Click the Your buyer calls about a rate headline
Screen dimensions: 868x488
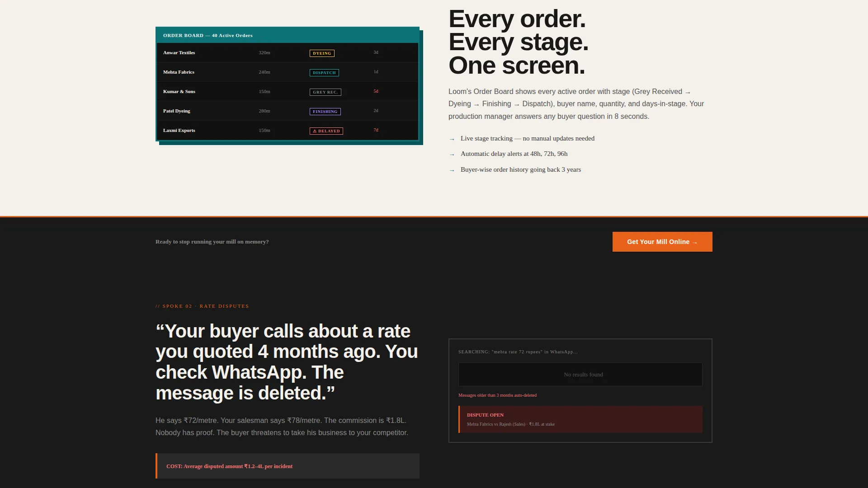[x=287, y=362]
